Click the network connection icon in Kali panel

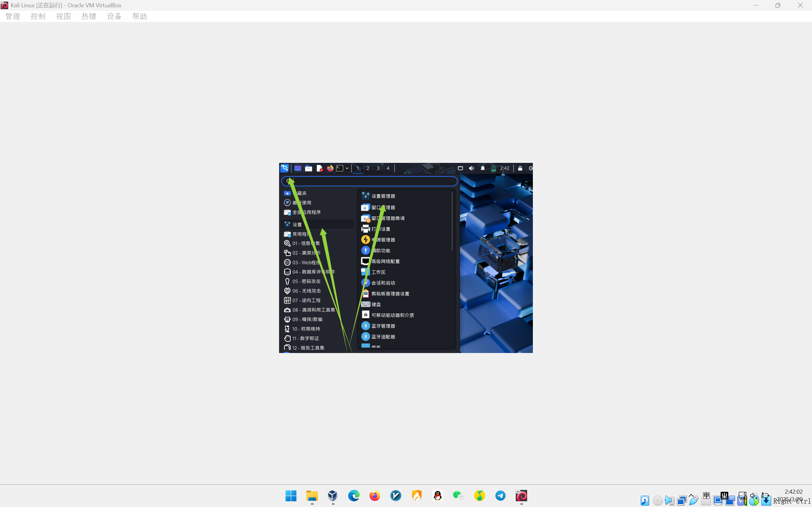click(x=460, y=168)
